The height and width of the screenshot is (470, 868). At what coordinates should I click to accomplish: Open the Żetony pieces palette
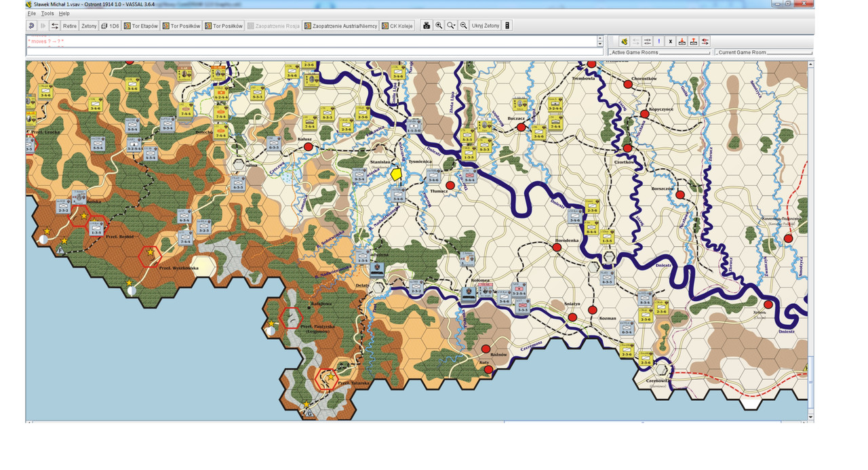[89, 26]
